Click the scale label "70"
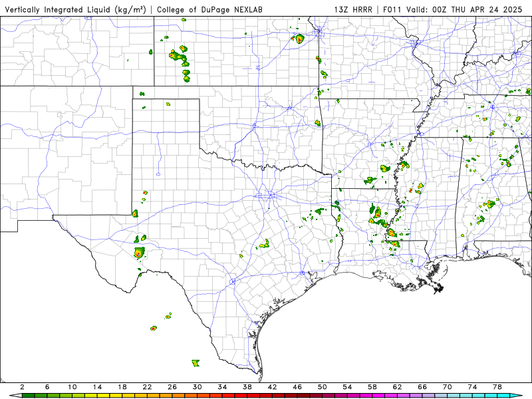 [448, 387]
